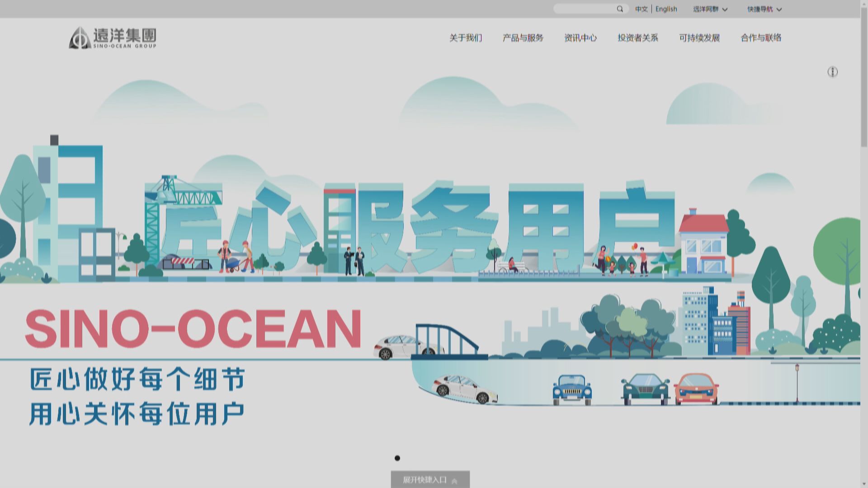The height and width of the screenshot is (488, 868).
Task: Open the 资讯中心 menu
Action: 580,38
